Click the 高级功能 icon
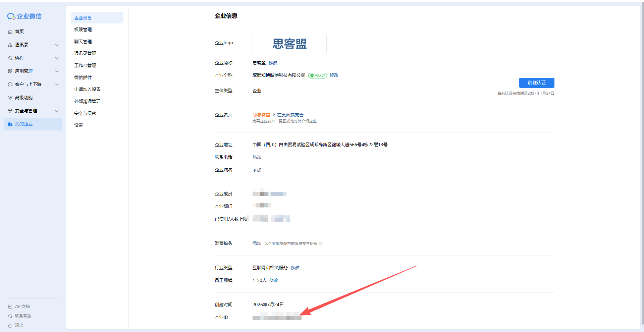Image resolution: width=644 pixels, height=332 pixels. point(10,98)
